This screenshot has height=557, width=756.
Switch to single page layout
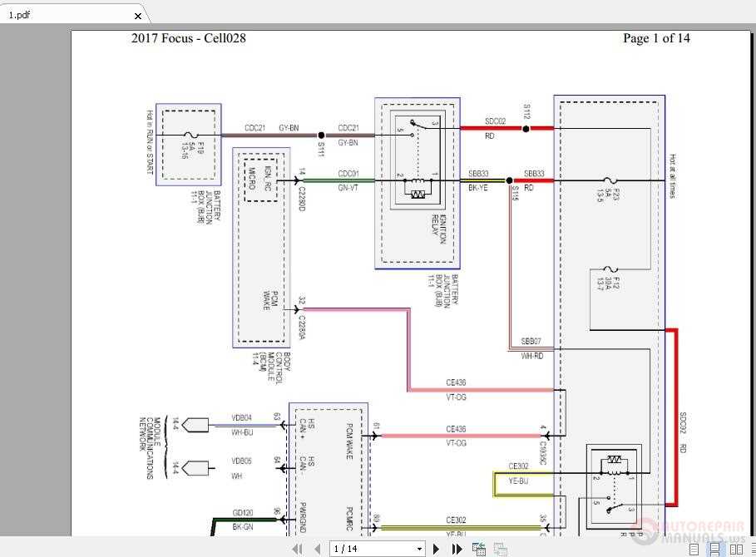[694, 550]
